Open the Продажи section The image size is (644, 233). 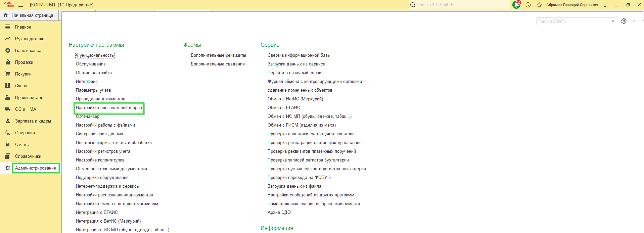click(24, 62)
